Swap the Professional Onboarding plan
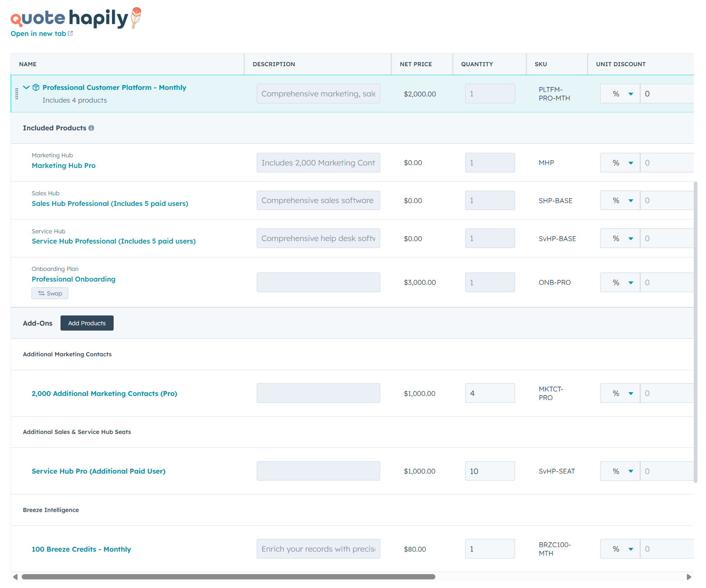The width and height of the screenshot is (706, 588). (50, 293)
